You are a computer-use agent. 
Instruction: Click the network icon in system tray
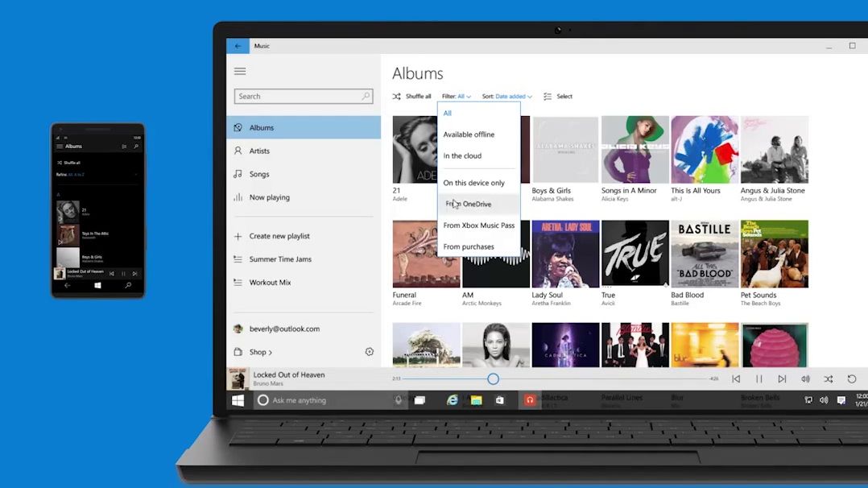[808, 400]
